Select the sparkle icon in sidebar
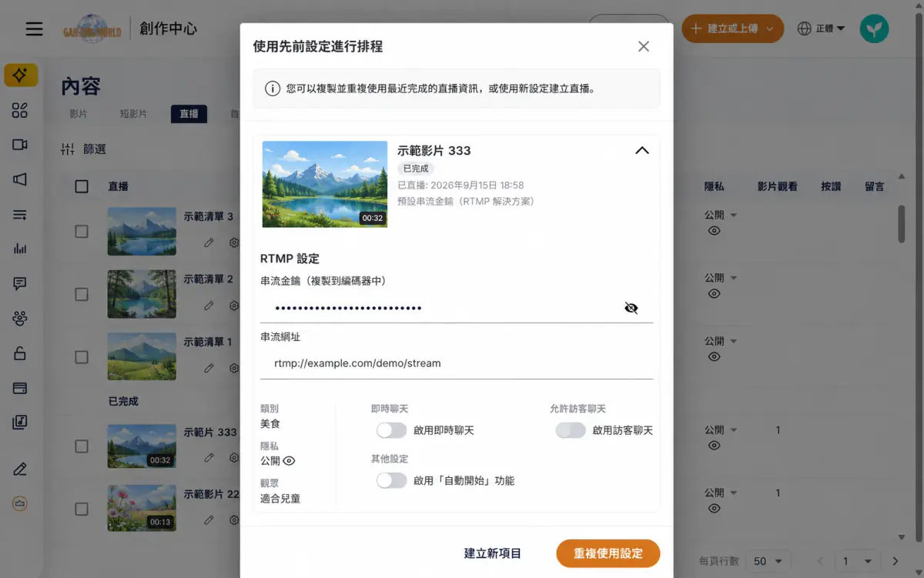 [21, 75]
